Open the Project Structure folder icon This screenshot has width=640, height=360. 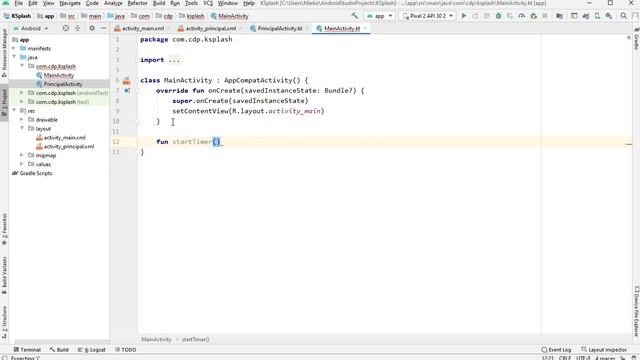click(560, 16)
